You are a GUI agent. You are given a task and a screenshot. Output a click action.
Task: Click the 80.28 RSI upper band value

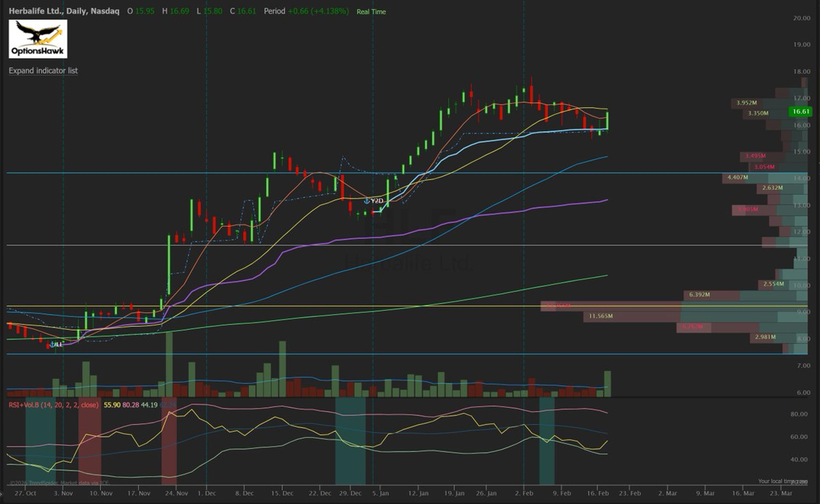pos(130,405)
